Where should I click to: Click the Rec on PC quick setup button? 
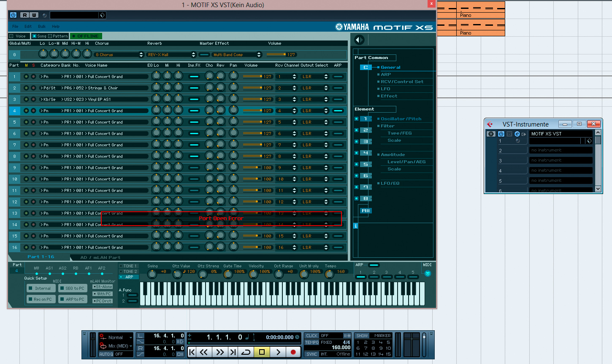click(41, 299)
